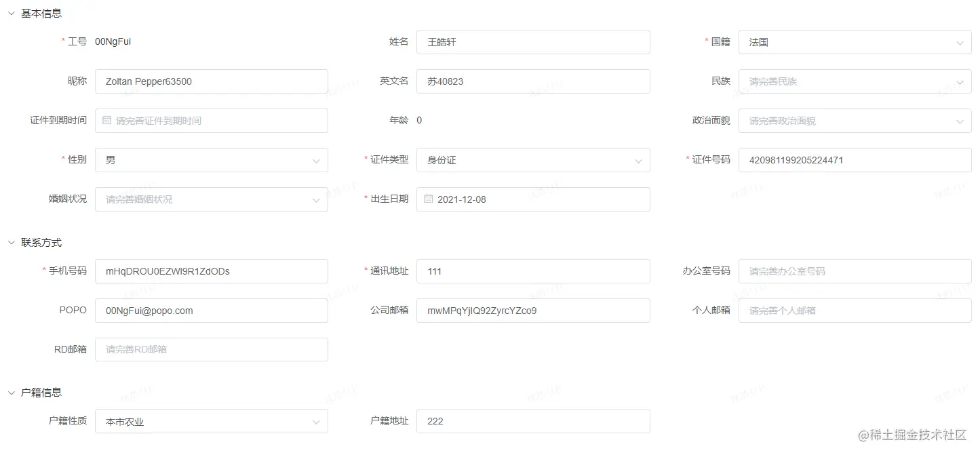Screen dimensions: 980x455
Task: Collapse the 户籍信息 section chevron
Action: [x=11, y=392]
